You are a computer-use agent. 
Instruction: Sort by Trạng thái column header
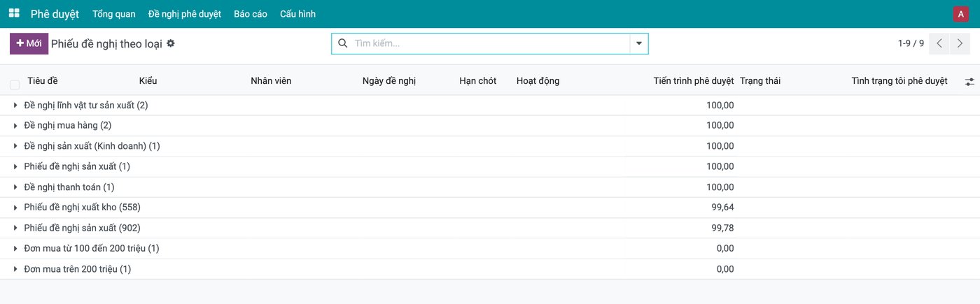[760, 81]
